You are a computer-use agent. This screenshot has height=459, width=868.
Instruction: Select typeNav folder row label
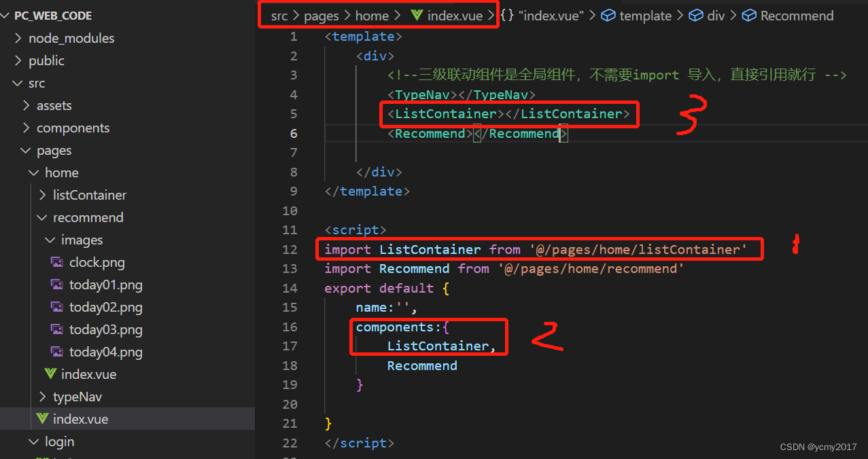(77, 397)
